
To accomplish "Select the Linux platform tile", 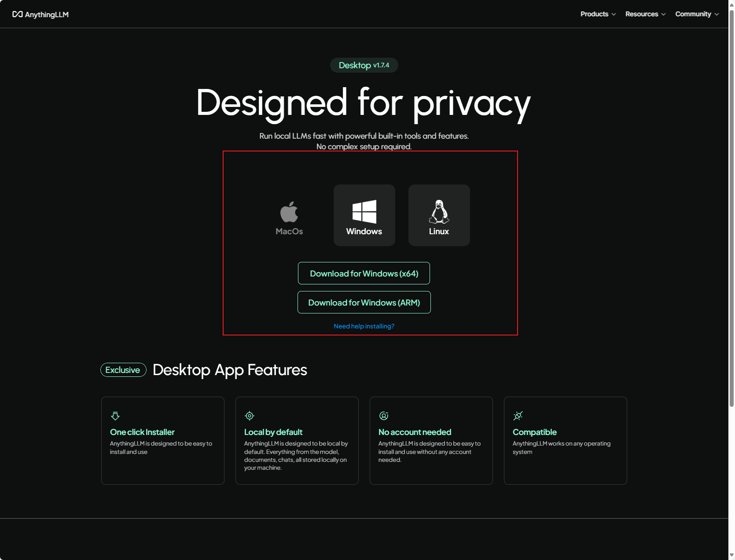I will 439,215.
